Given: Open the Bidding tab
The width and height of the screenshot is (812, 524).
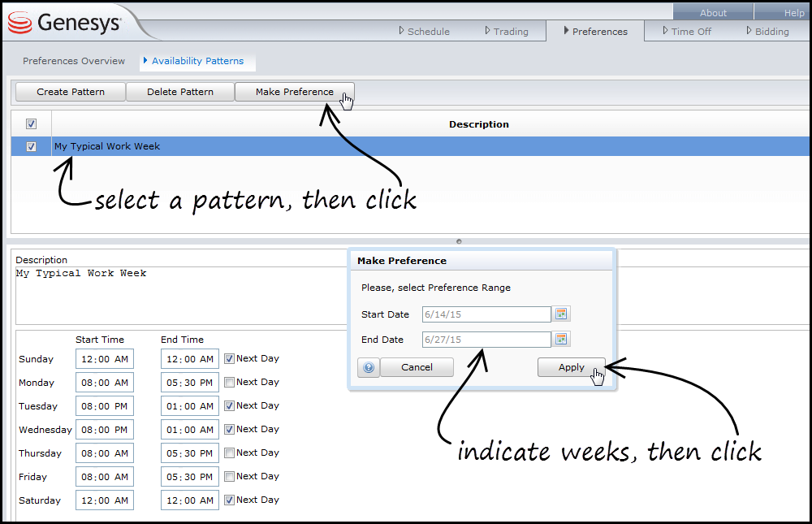Looking at the screenshot, I should click(x=771, y=32).
